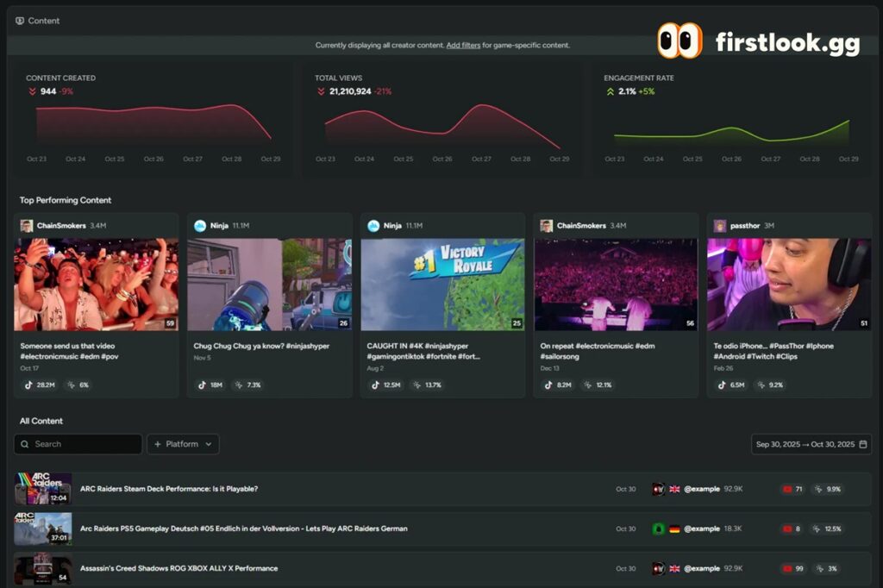Open the passthor headphones video thumbnail
Screen dimensions: 883x588
point(789,285)
